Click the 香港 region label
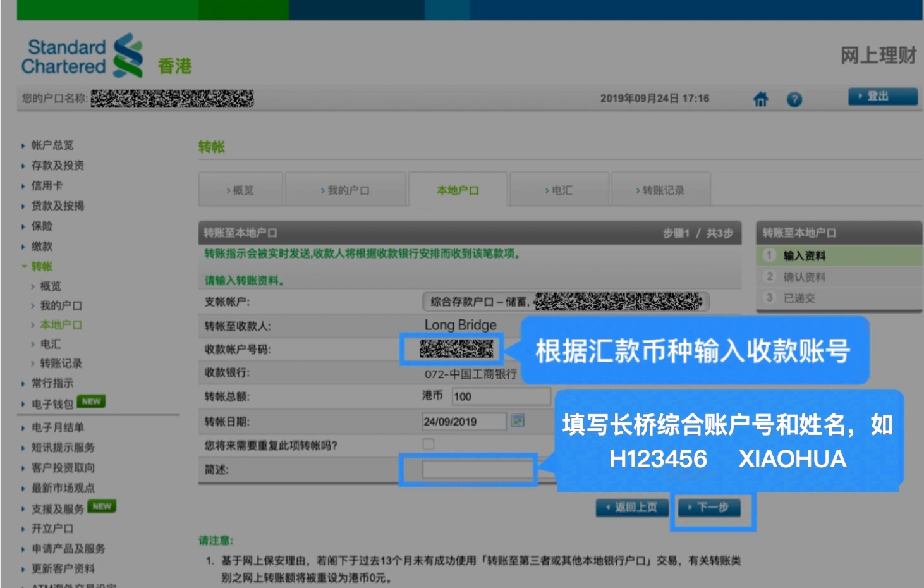The width and height of the screenshot is (924, 588). [x=174, y=66]
